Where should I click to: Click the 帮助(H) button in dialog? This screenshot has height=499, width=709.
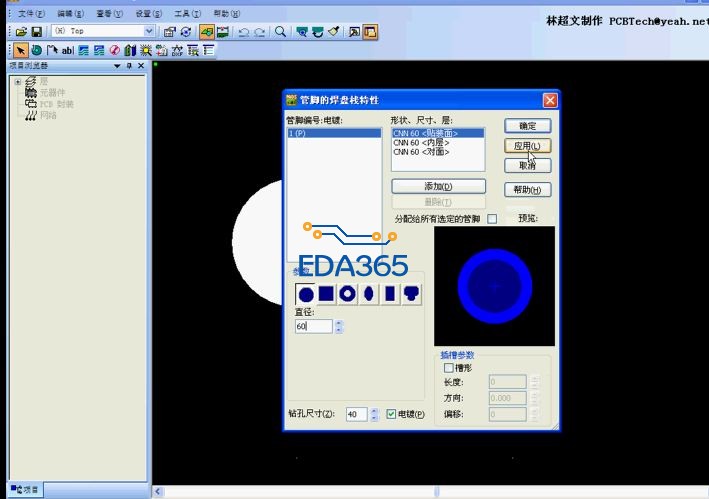528,189
